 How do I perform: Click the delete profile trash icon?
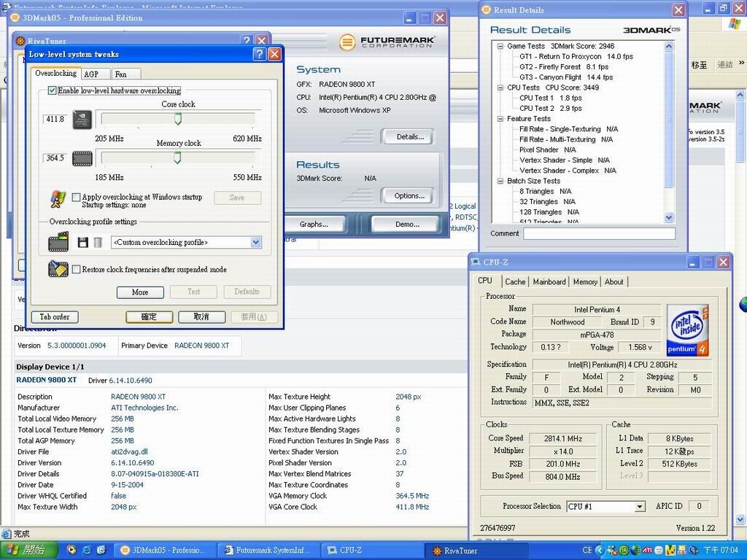[x=98, y=242]
